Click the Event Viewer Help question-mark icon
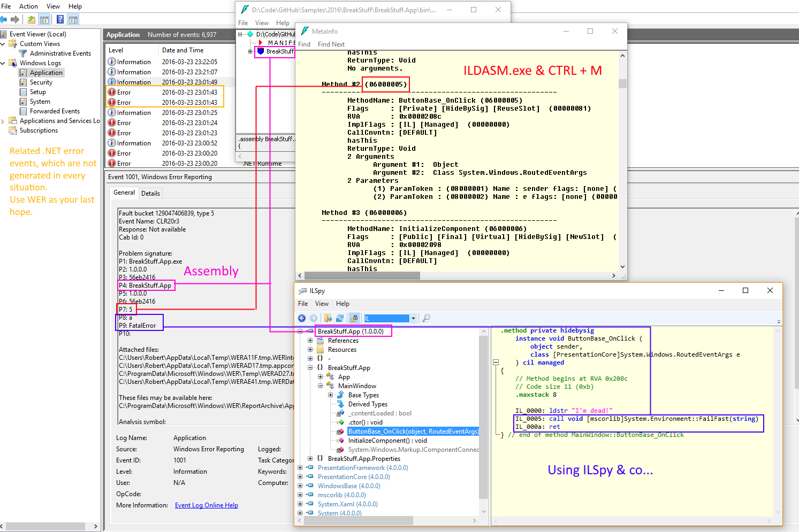This screenshot has width=799, height=532. coord(60,20)
